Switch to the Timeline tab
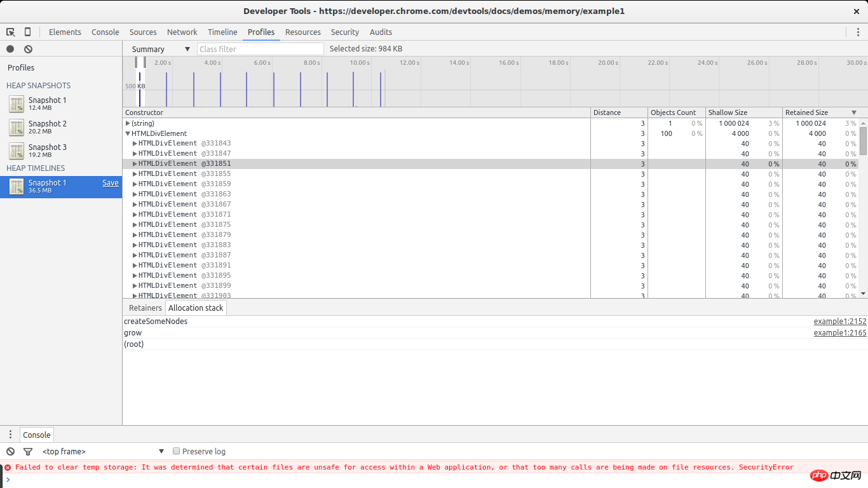This screenshot has height=488, width=868. [222, 32]
